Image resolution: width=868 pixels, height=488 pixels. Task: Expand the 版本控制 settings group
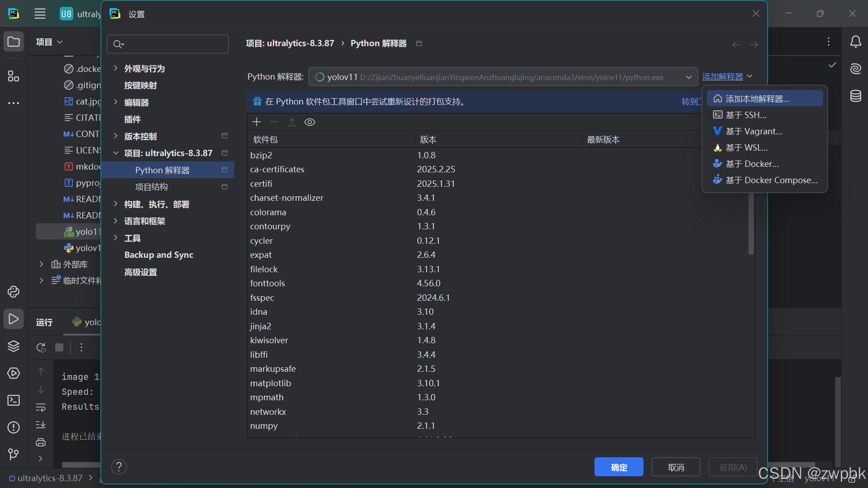click(115, 136)
